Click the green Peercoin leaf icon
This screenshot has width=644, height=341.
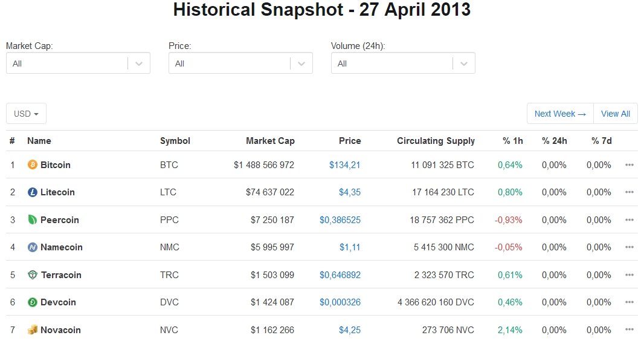coord(33,220)
